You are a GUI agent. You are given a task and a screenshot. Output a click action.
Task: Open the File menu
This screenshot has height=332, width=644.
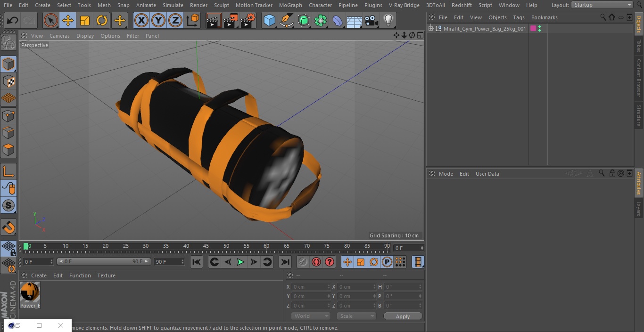click(8, 5)
